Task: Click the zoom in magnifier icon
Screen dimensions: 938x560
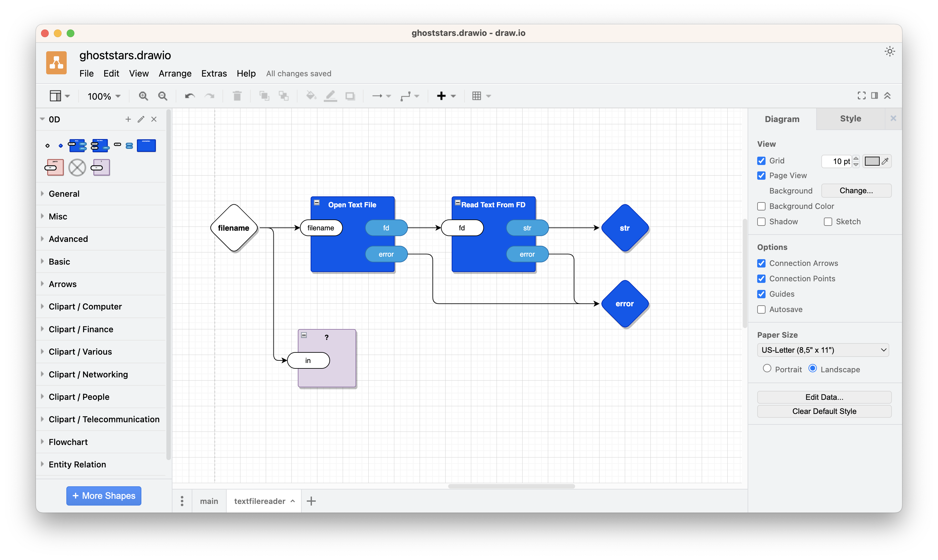Action: pos(143,96)
